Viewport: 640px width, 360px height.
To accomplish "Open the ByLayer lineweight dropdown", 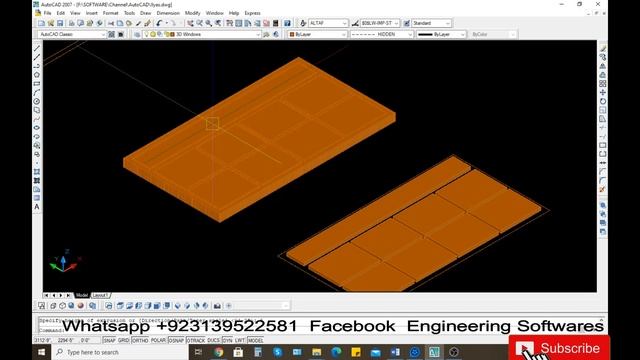I will pyautogui.click(x=441, y=34).
